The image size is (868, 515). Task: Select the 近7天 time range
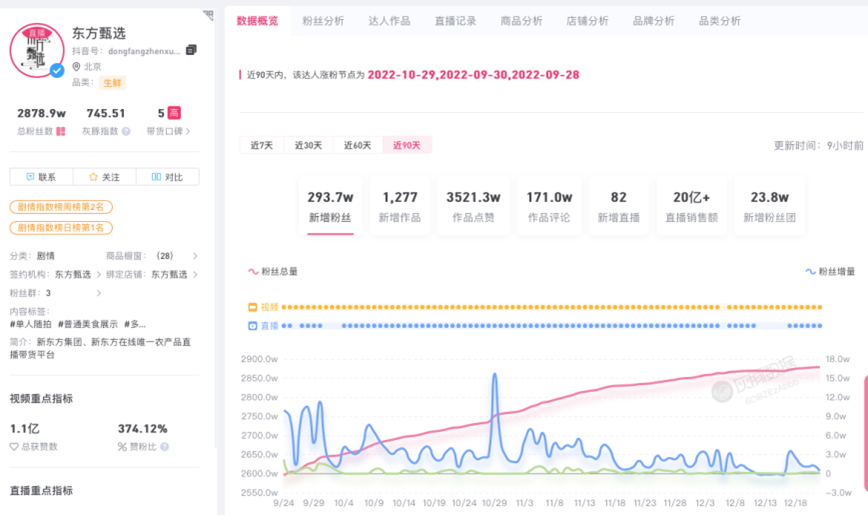point(262,145)
